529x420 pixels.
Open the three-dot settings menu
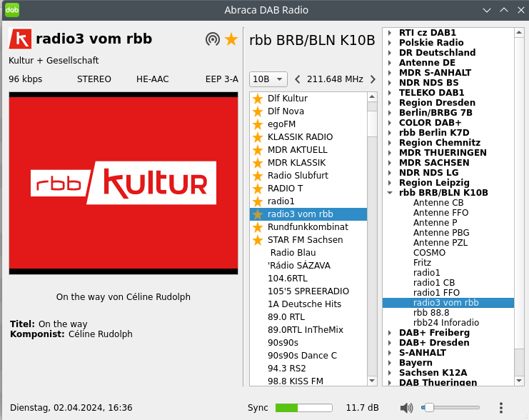pyautogui.click(x=501, y=408)
